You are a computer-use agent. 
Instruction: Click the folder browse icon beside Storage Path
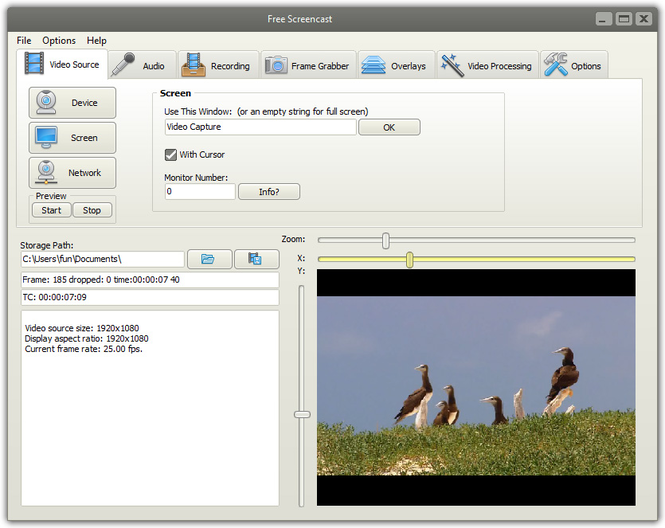click(x=208, y=259)
